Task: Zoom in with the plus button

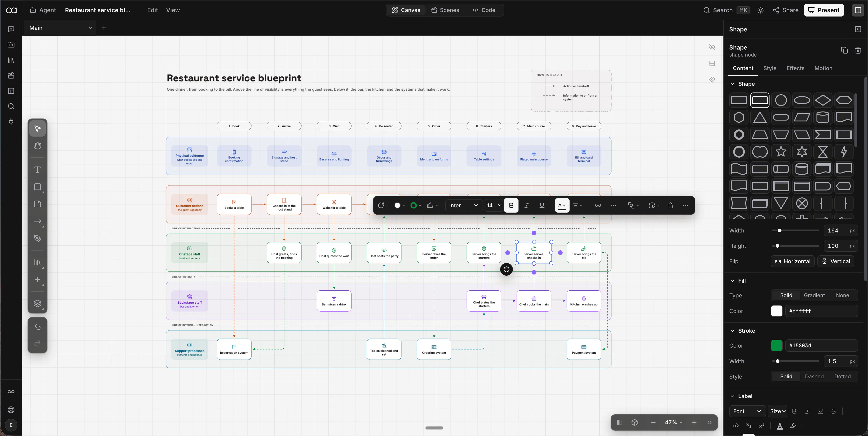Action: (x=694, y=422)
